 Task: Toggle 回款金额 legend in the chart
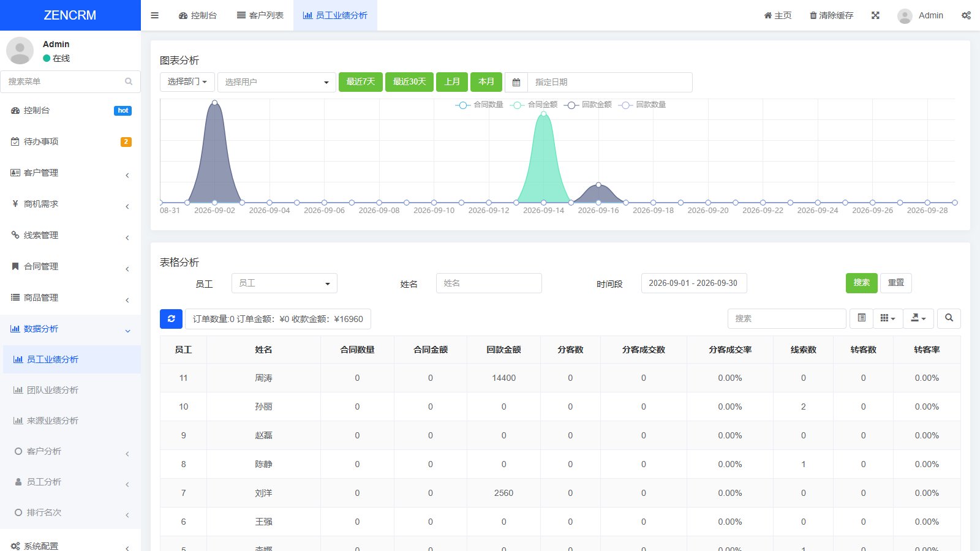click(x=587, y=105)
